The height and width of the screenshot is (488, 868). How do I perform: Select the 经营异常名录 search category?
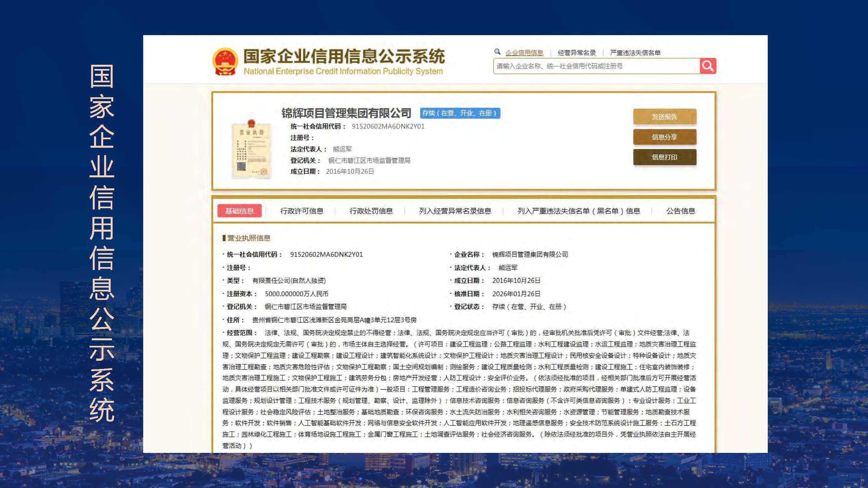tap(577, 53)
